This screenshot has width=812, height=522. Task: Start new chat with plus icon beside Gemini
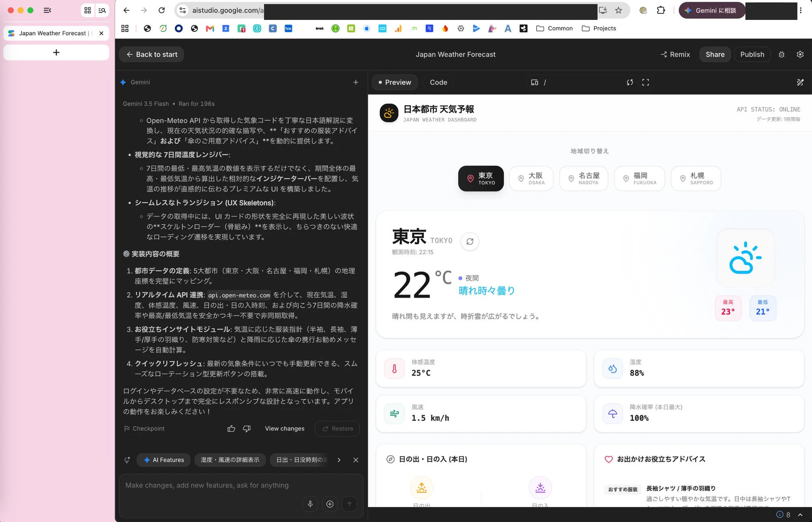(x=356, y=82)
